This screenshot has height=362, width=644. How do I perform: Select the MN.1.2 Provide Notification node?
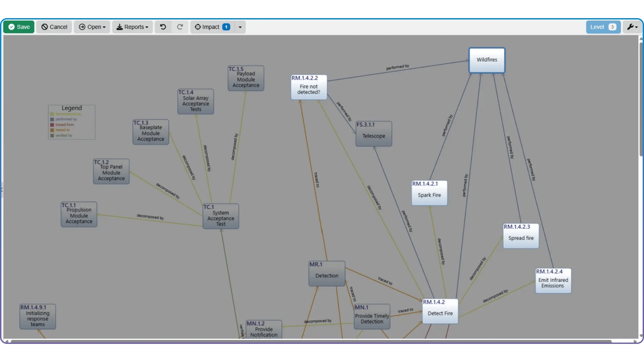pos(264,329)
